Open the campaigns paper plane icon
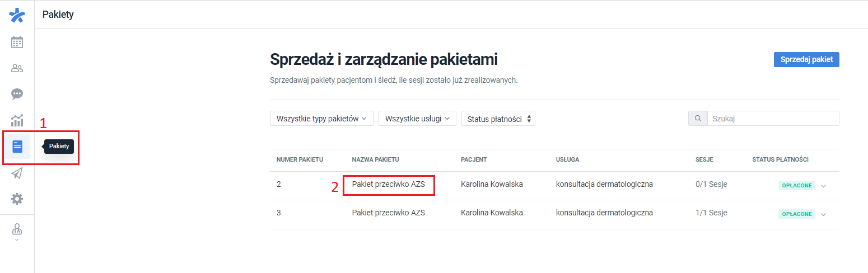This screenshot has height=273, width=868. pos(17,173)
